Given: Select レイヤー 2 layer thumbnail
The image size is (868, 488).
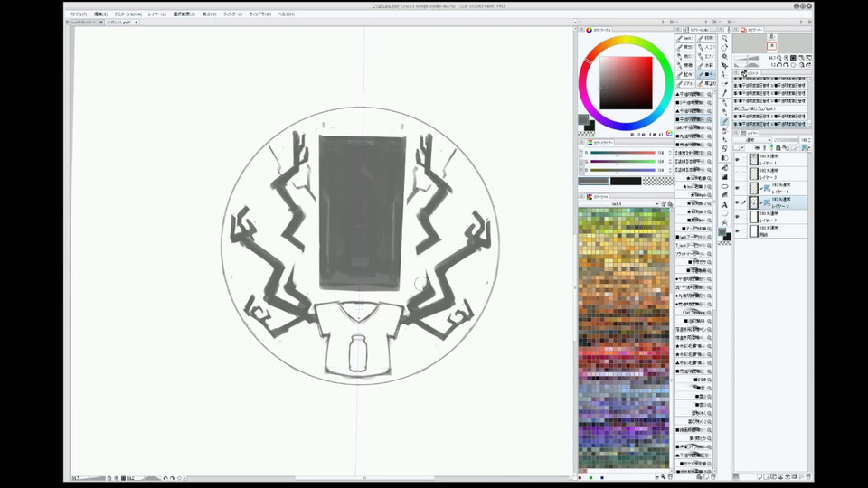Looking at the screenshot, I should 753,202.
